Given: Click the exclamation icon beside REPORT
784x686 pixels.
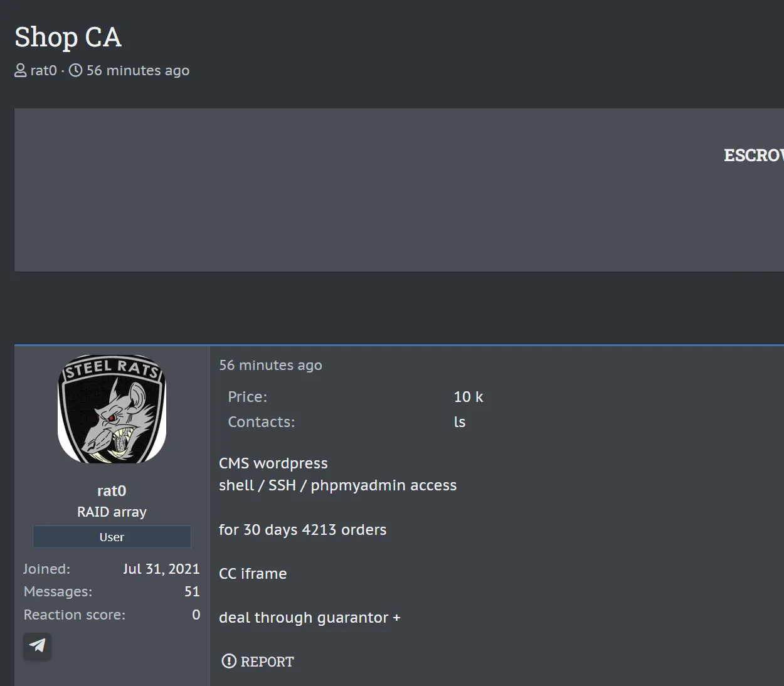Looking at the screenshot, I should tap(229, 661).
